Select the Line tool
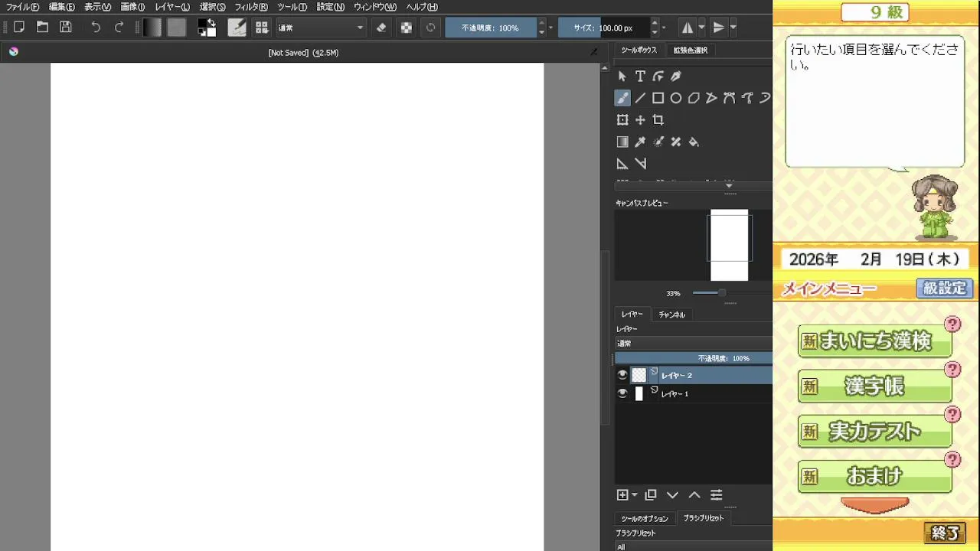This screenshot has width=980, height=551. click(x=640, y=98)
